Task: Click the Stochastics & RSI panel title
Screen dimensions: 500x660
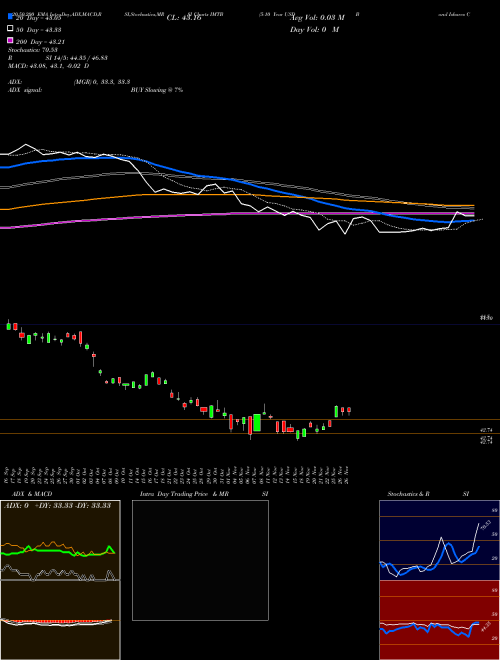Action: pos(428,494)
